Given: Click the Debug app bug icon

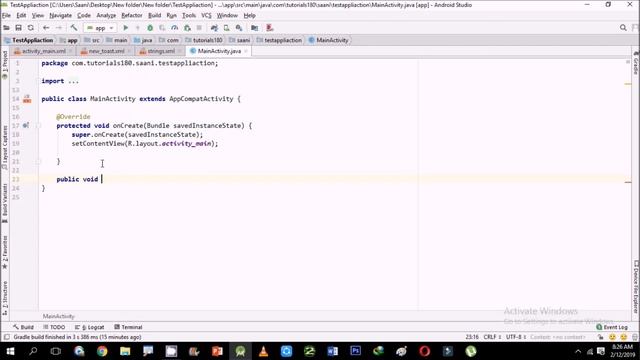Looking at the screenshot, I should [x=150, y=28].
